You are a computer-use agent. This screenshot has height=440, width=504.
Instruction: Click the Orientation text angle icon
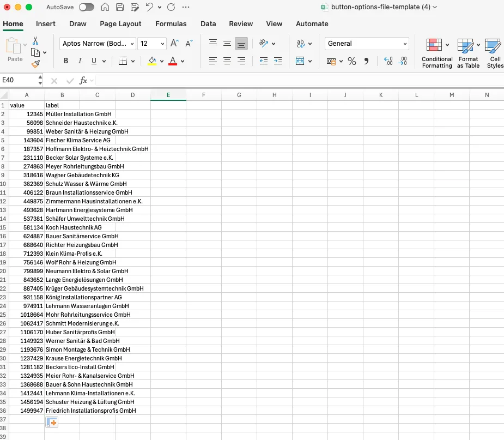click(x=264, y=43)
